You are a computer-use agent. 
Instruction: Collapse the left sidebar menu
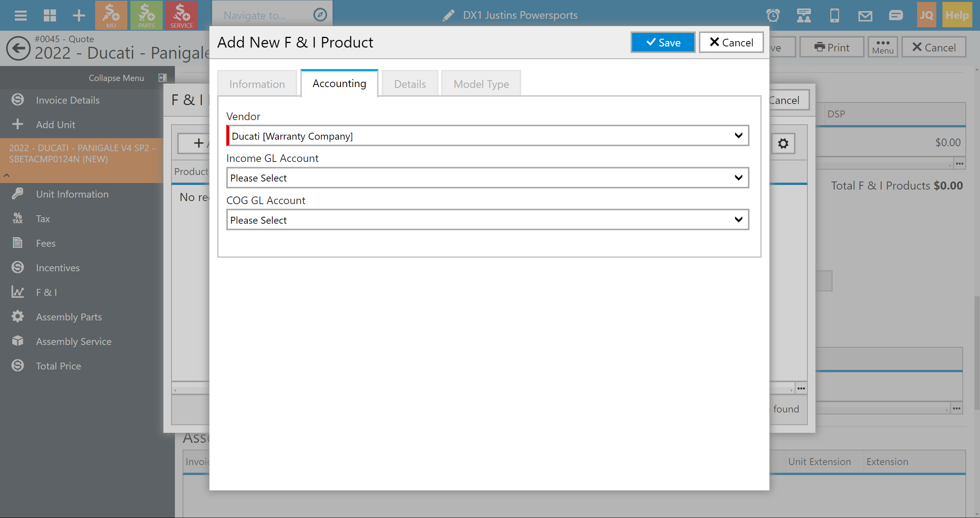tap(162, 78)
